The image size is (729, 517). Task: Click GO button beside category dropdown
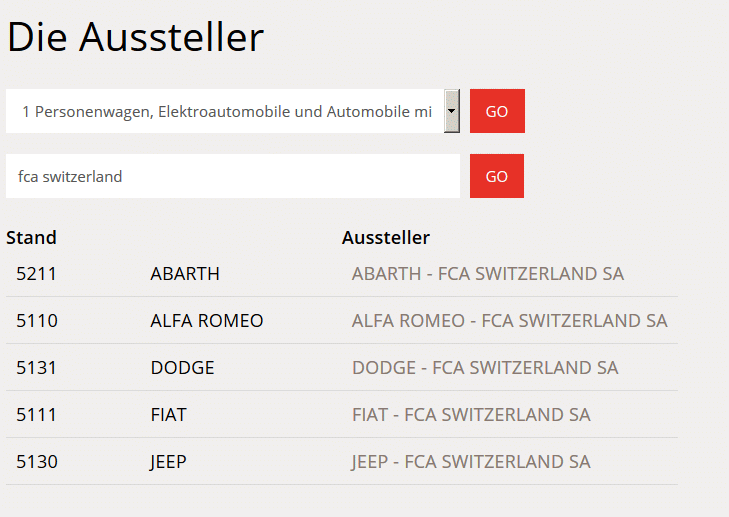497,111
